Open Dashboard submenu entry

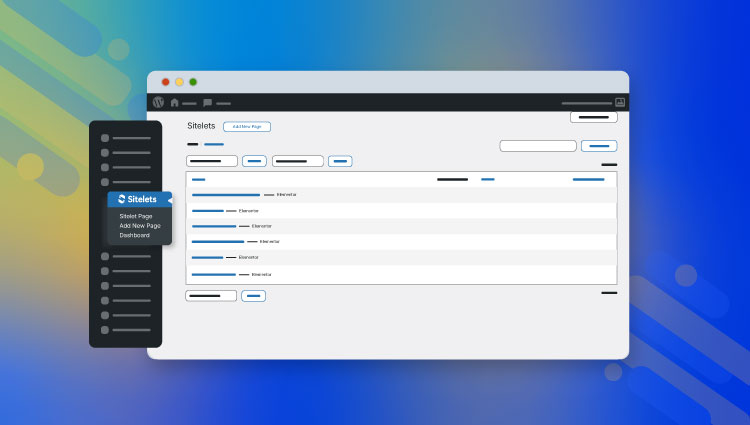(134, 235)
